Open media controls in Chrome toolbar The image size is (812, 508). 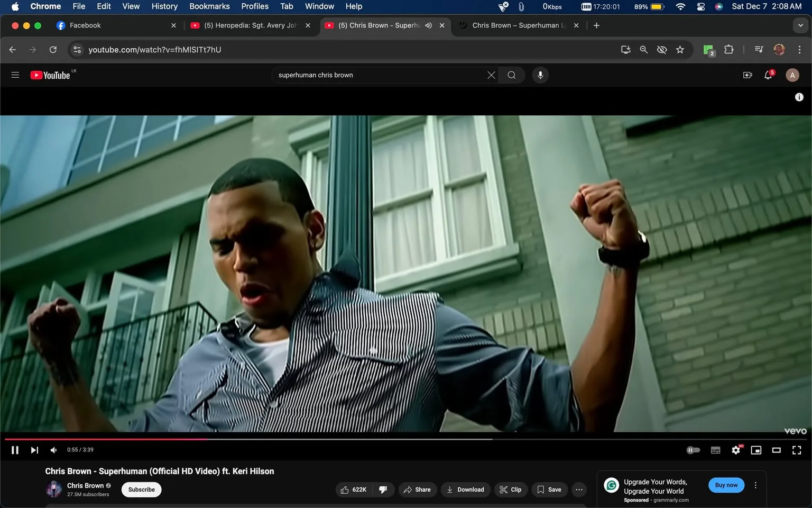(x=759, y=50)
